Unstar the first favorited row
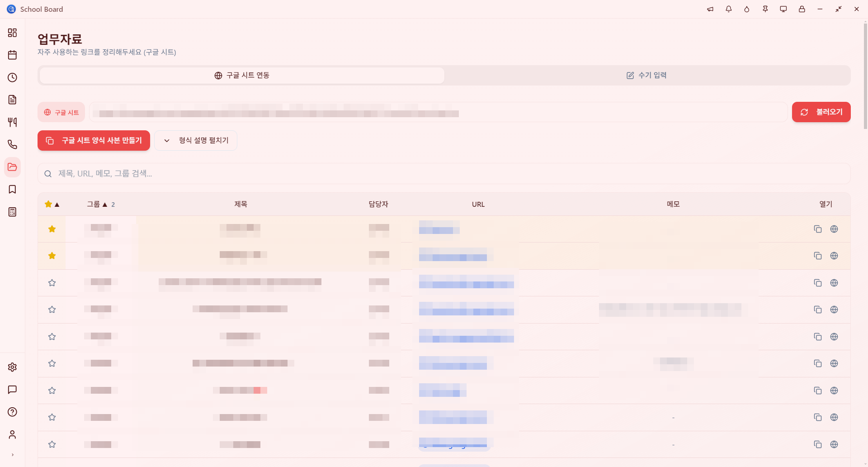 [x=52, y=229]
